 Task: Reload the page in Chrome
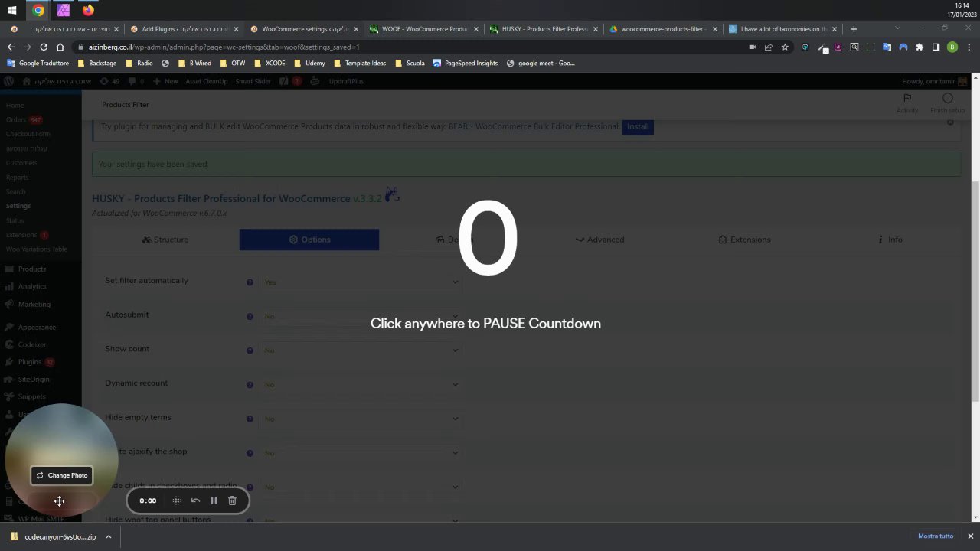coord(44,47)
